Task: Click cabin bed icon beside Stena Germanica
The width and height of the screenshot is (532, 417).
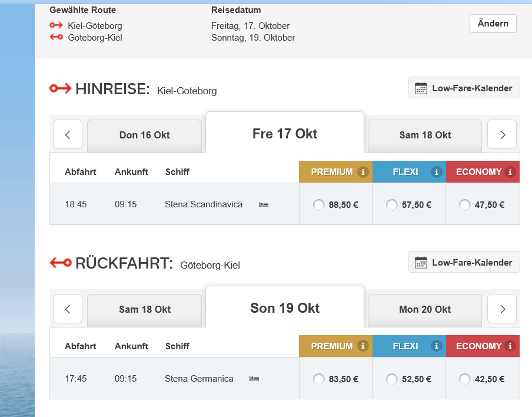Action: (x=254, y=379)
